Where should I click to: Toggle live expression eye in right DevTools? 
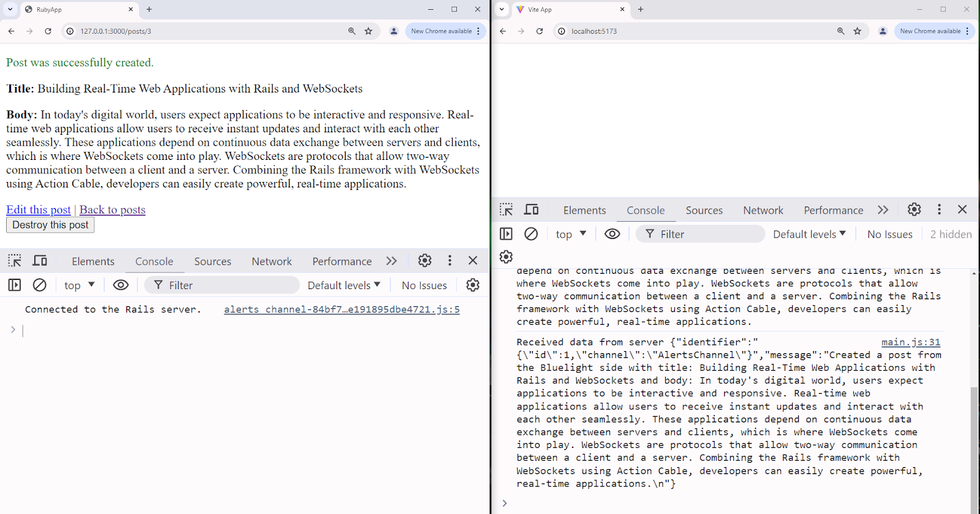click(x=612, y=234)
